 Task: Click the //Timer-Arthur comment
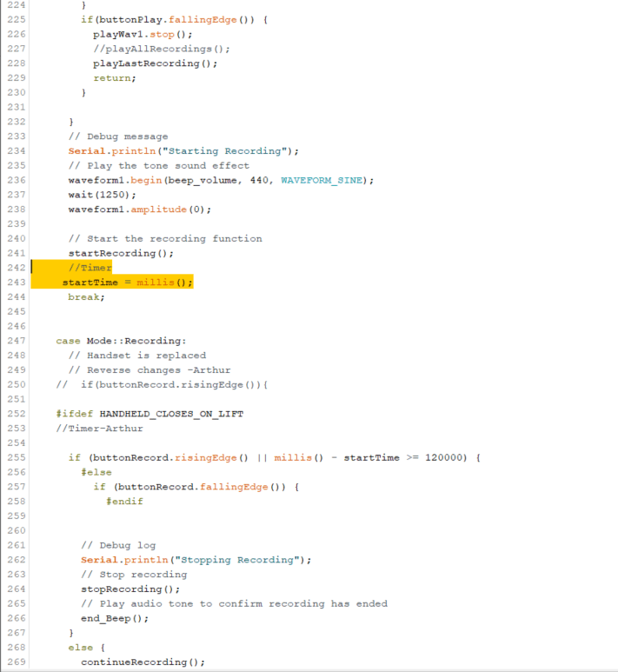click(99, 428)
